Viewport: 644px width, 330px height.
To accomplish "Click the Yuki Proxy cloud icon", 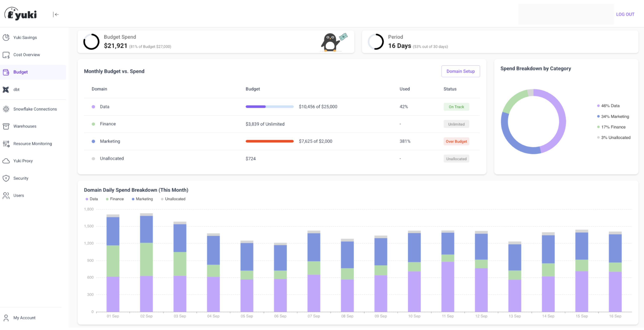I will tap(6, 161).
